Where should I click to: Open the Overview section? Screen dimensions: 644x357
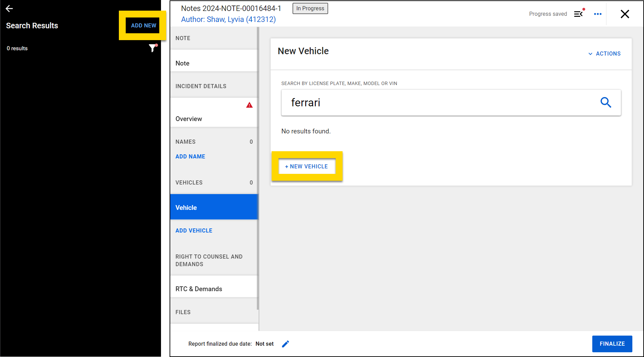coord(214,118)
